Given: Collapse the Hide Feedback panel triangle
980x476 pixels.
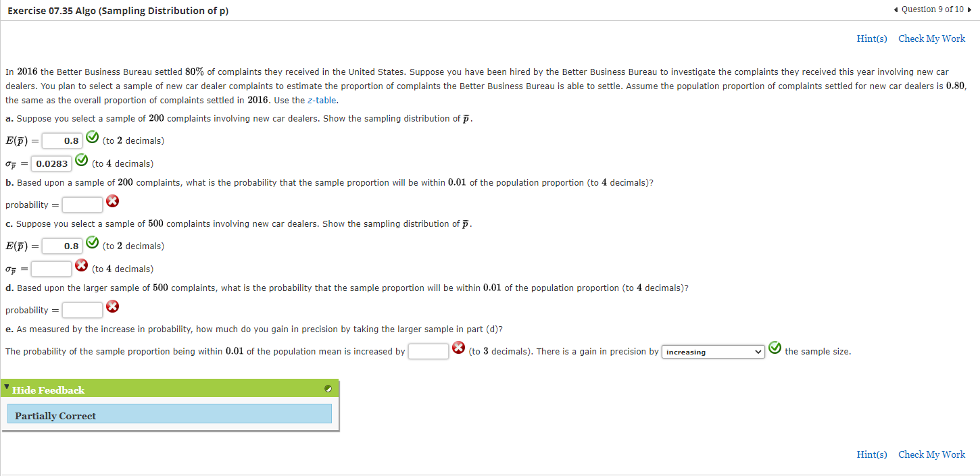Looking at the screenshot, I should point(7,386).
